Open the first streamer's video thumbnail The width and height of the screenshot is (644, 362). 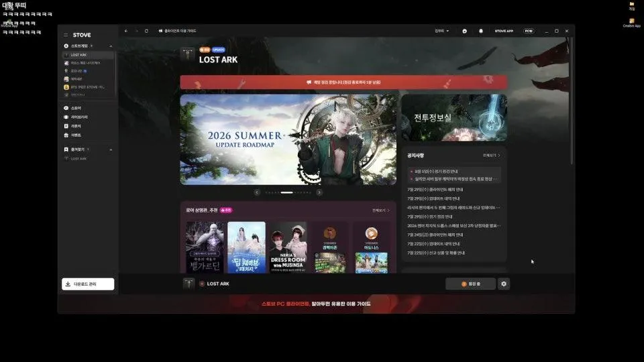[330, 263]
